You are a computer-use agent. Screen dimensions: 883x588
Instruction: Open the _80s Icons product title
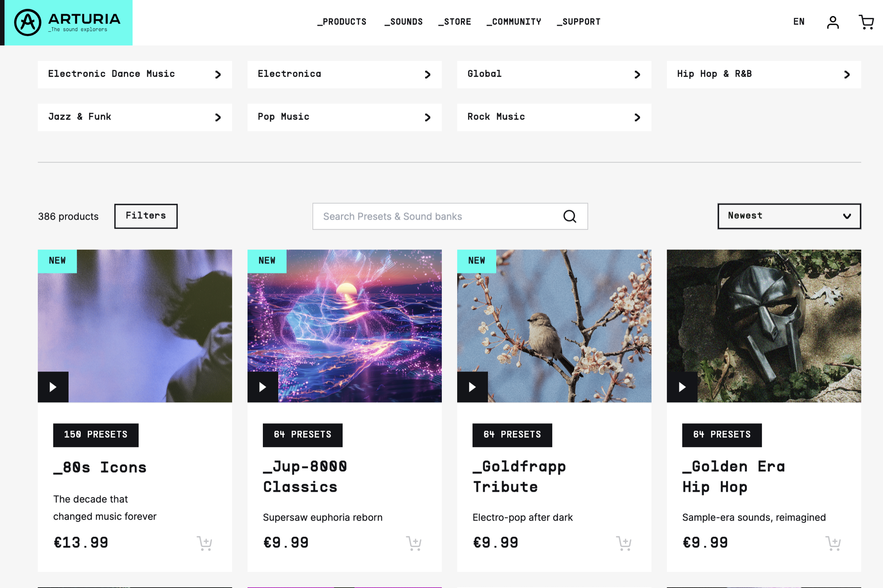[x=100, y=467]
